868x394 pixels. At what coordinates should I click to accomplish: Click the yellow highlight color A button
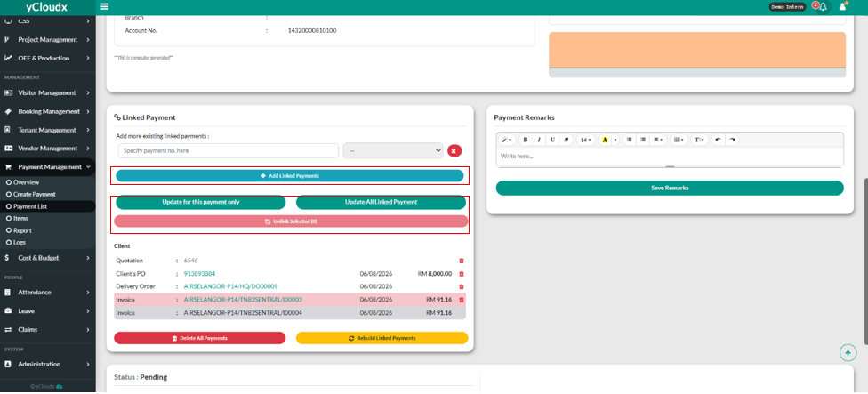(605, 140)
